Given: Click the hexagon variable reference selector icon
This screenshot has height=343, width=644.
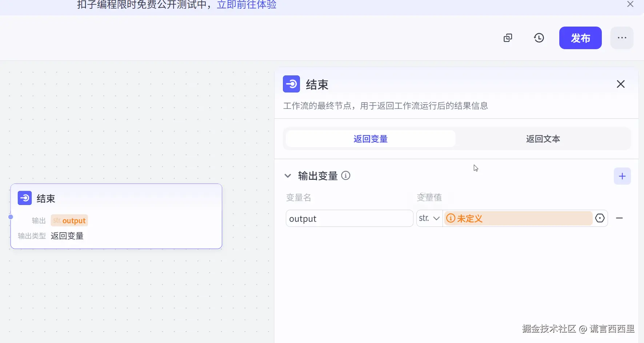Looking at the screenshot, I should [600, 218].
